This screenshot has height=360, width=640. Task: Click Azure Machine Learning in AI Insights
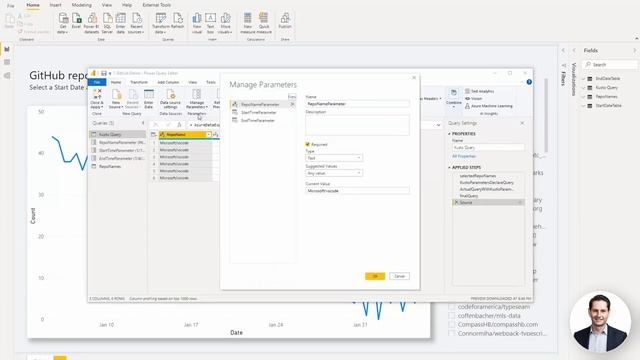tap(489, 106)
